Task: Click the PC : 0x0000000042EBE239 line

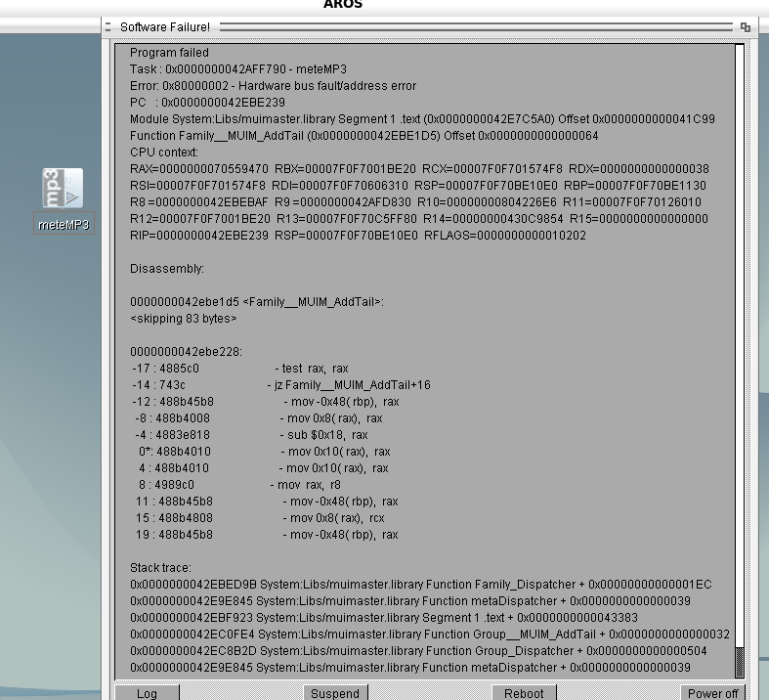Action: pyautogui.click(x=207, y=103)
